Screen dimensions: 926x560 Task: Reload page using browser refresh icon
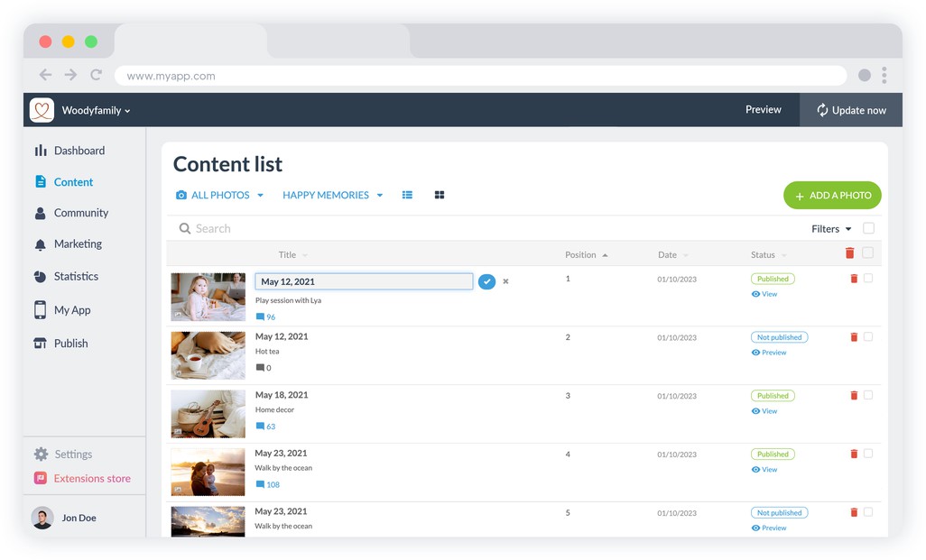coord(97,76)
